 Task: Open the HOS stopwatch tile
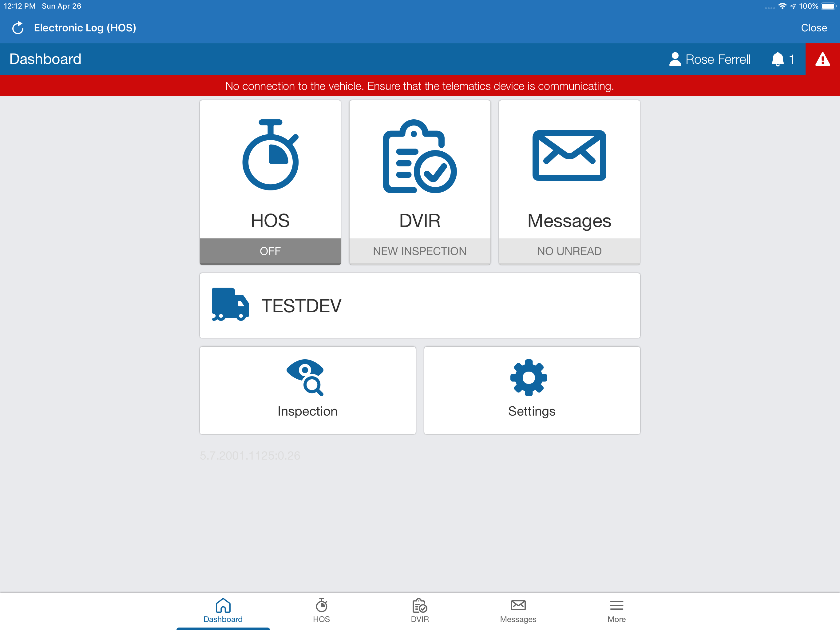pos(270,169)
